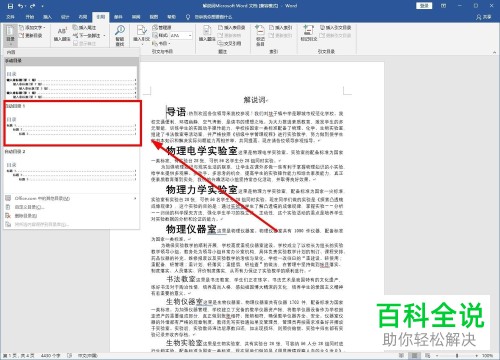Click the ribbon display options icon

(x=444, y=6)
